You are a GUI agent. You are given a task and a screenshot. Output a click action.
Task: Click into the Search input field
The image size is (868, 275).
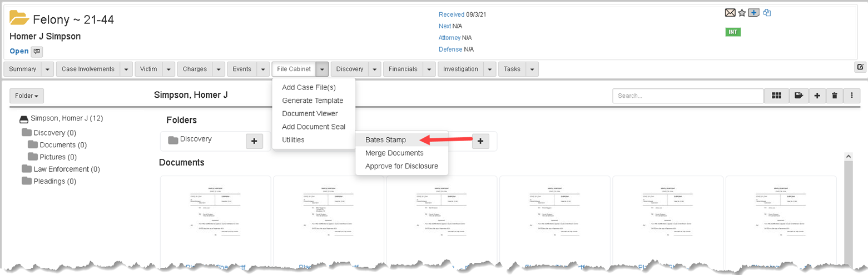pos(687,96)
